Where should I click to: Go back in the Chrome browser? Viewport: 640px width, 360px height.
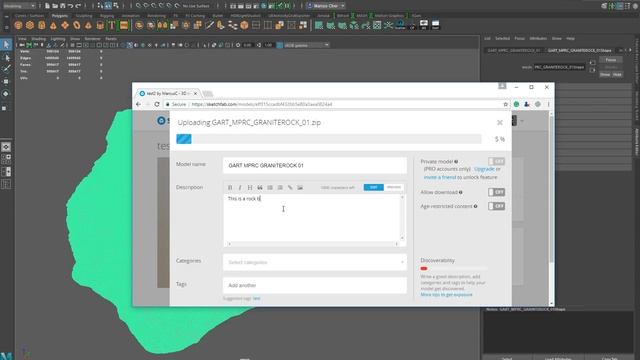(138, 104)
